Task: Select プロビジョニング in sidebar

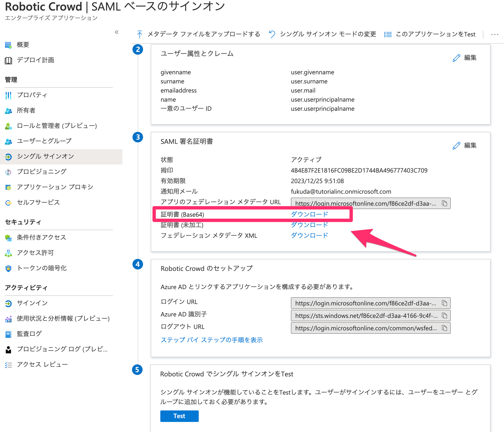Action: click(x=42, y=172)
